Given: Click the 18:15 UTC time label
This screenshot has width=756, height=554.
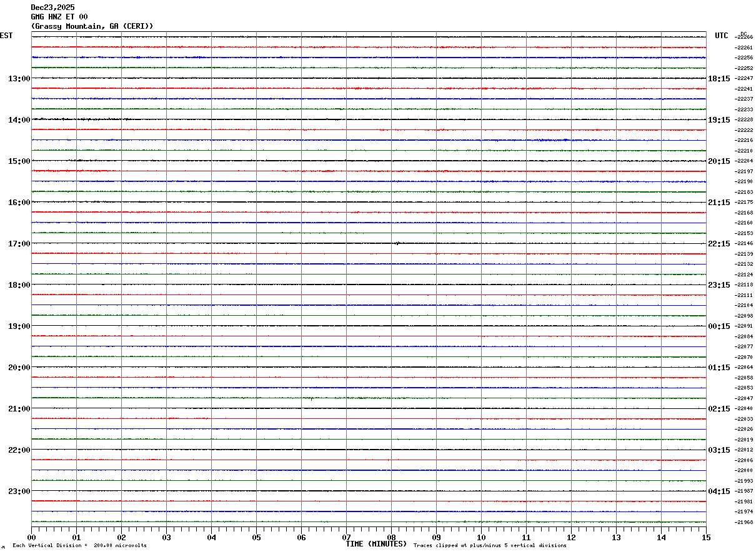Looking at the screenshot, I should [719, 78].
